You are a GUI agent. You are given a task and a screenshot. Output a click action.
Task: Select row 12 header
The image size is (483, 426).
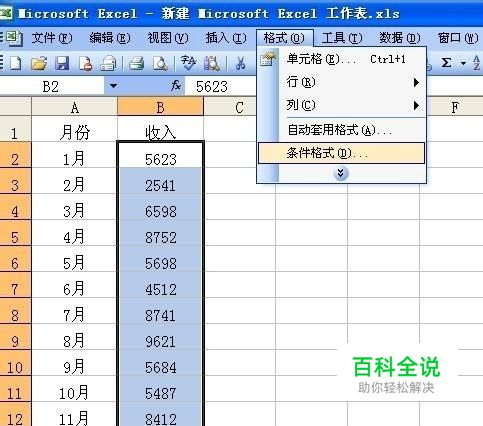click(x=15, y=414)
